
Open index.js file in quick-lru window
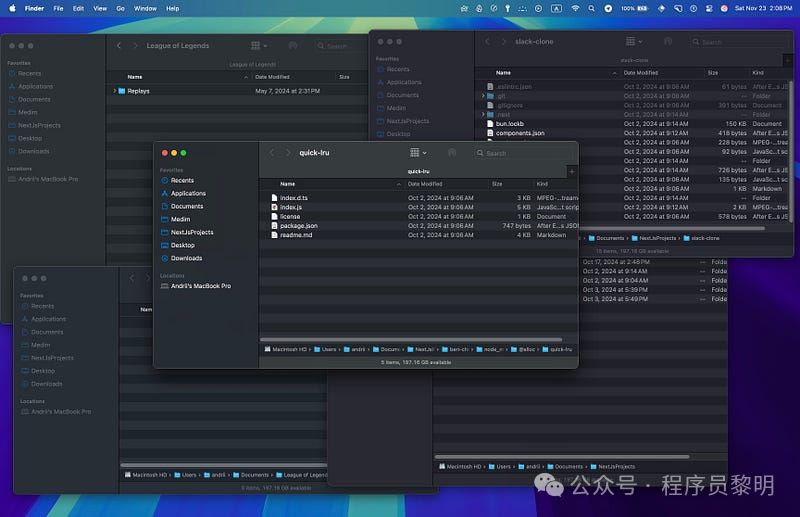(x=291, y=207)
